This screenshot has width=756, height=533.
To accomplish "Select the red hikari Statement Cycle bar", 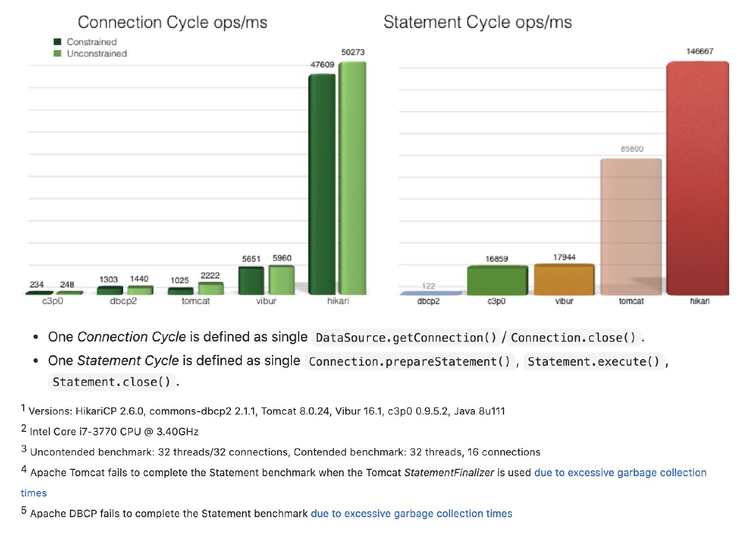I will click(697, 178).
